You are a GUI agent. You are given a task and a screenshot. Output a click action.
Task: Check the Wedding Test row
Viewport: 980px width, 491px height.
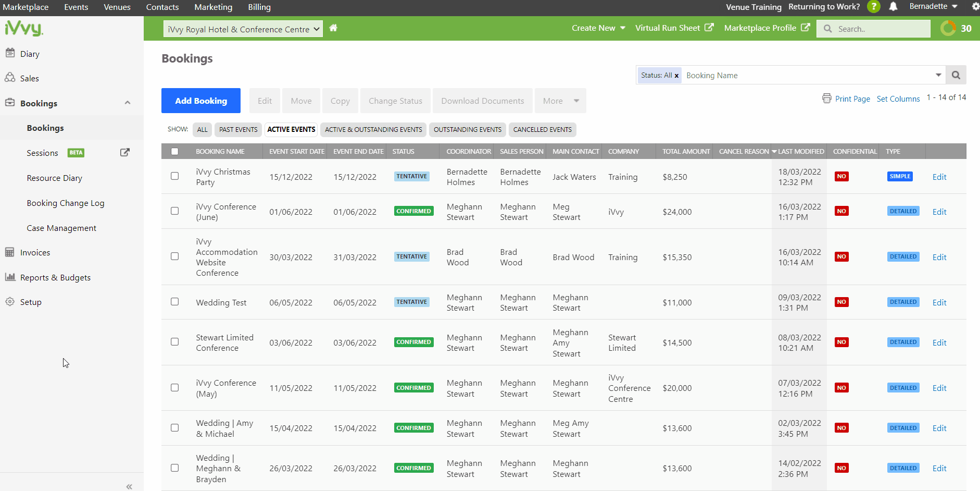[175, 302]
